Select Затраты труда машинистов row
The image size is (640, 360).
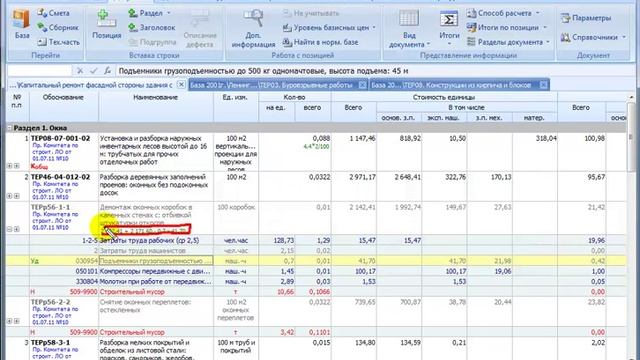(x=316, y=251)
